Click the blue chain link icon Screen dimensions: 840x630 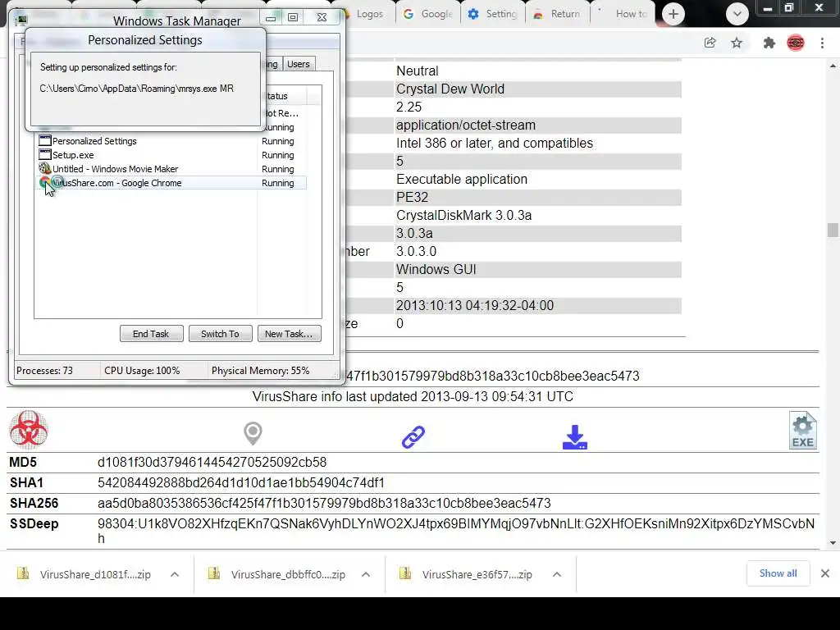click(413, 436)
